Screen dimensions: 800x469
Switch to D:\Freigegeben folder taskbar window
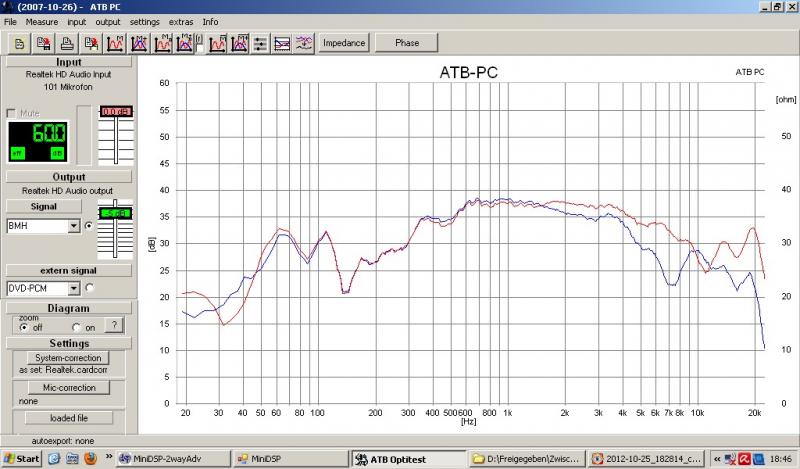pyautogui.click(x=527, y=459)
